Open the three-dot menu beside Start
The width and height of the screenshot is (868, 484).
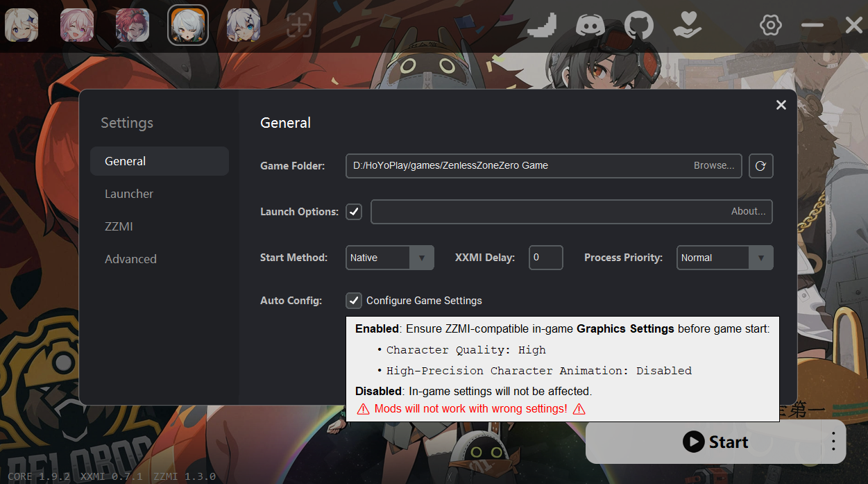[833, 442]
